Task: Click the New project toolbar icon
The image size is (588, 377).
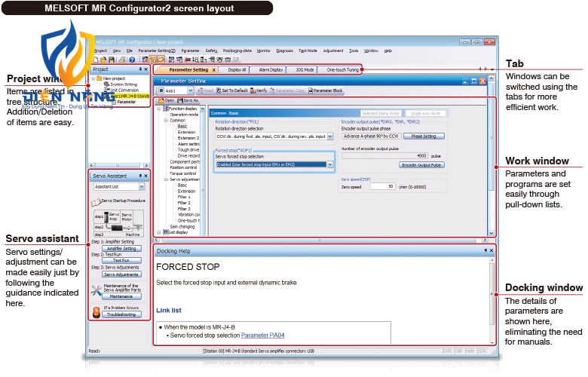Action: pos(96,60)
